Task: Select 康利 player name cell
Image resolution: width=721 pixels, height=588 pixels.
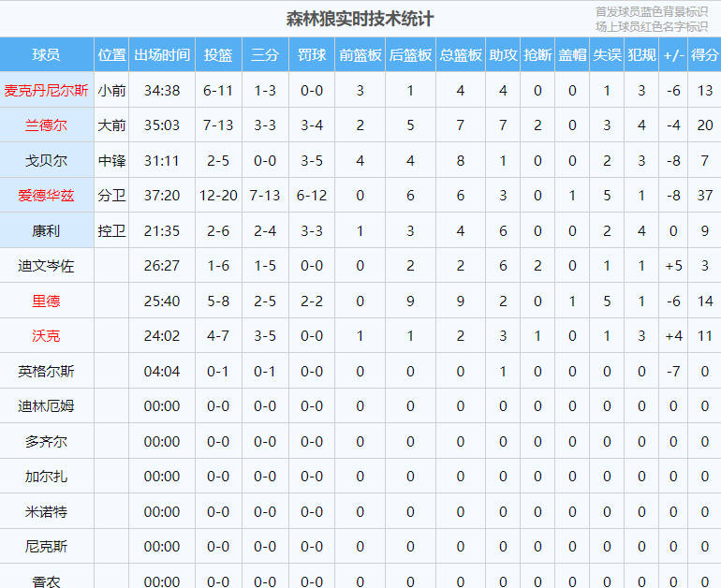Action: pyautogui.click(x=47, y=231)
